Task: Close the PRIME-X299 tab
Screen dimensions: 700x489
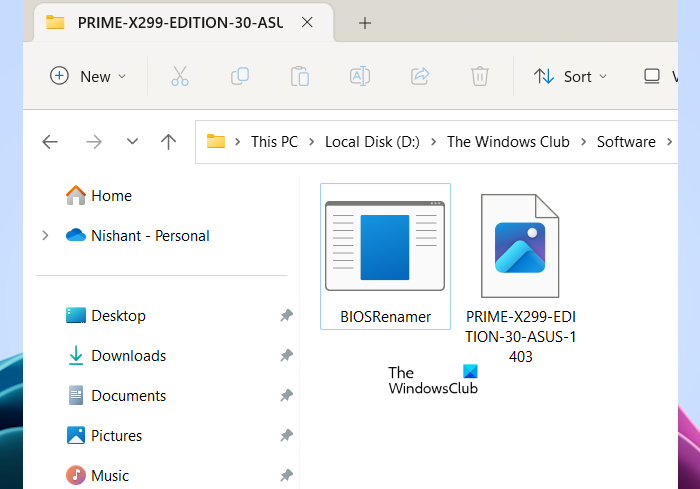Action: [308, 22]
